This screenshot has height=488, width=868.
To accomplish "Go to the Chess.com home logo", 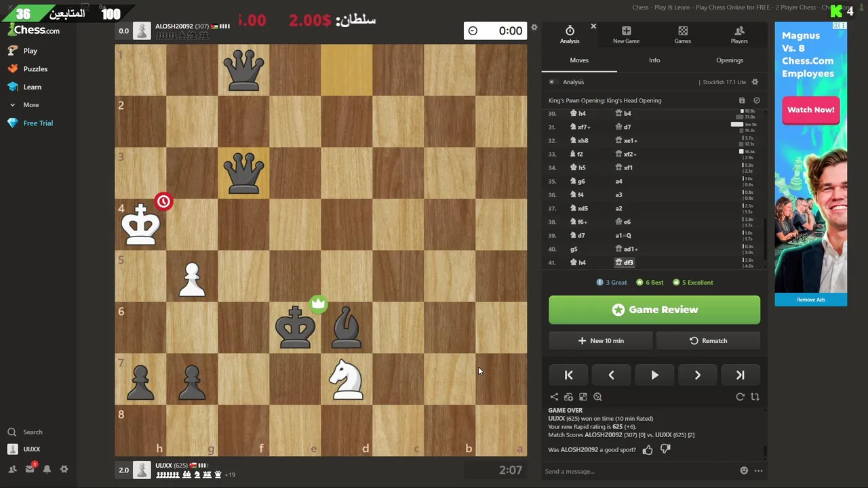I will 34,30.
